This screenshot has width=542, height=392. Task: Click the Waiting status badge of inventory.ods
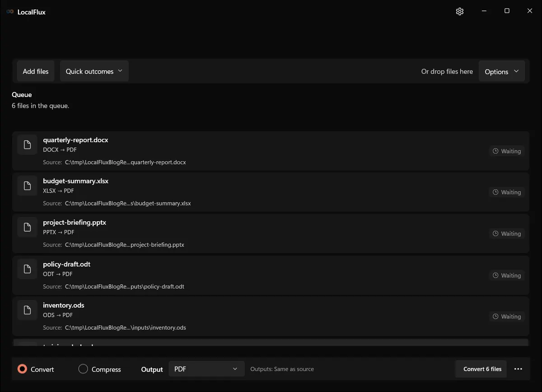coord(507,317)
